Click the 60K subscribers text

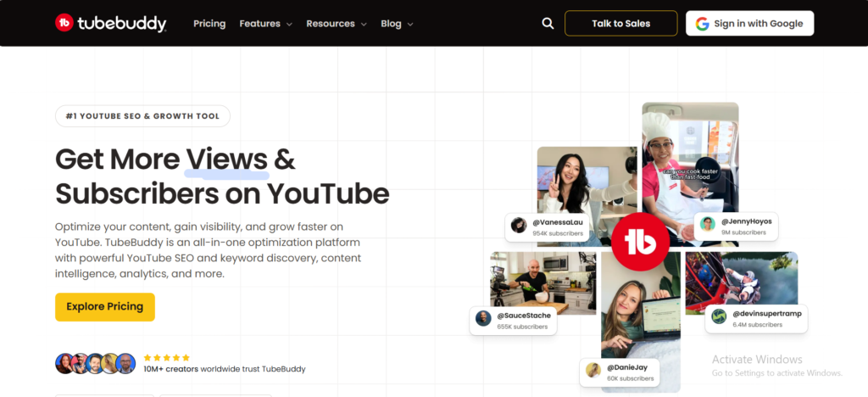click(x=630, y=378)
